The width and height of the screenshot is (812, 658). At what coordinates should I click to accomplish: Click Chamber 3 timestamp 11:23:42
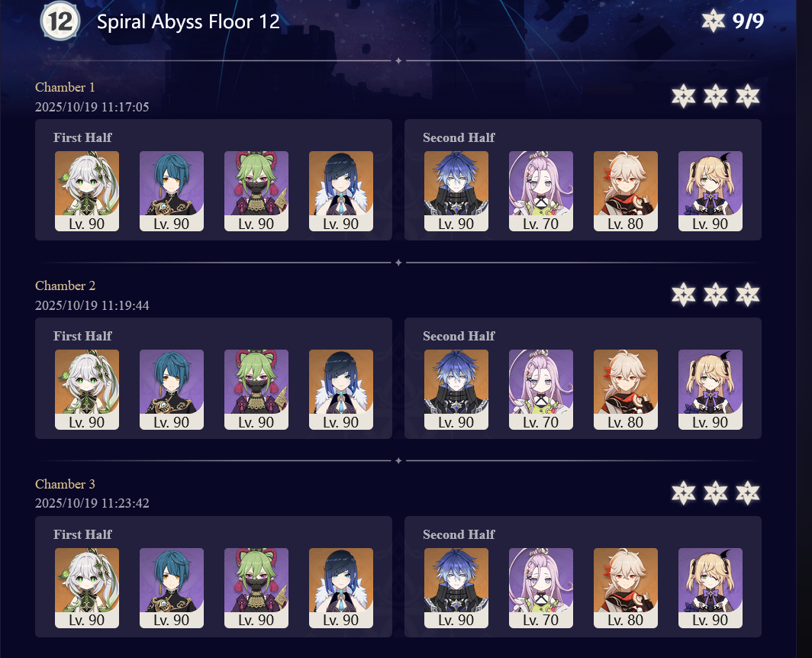click(125, 503)
